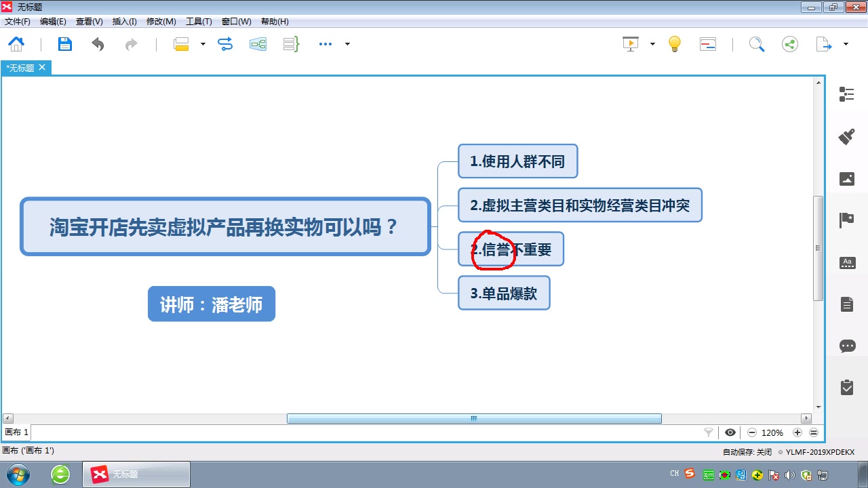Viewport: 868px width, 488px height.
Task: Open the filter funnel in status bar
Action: 709,432
